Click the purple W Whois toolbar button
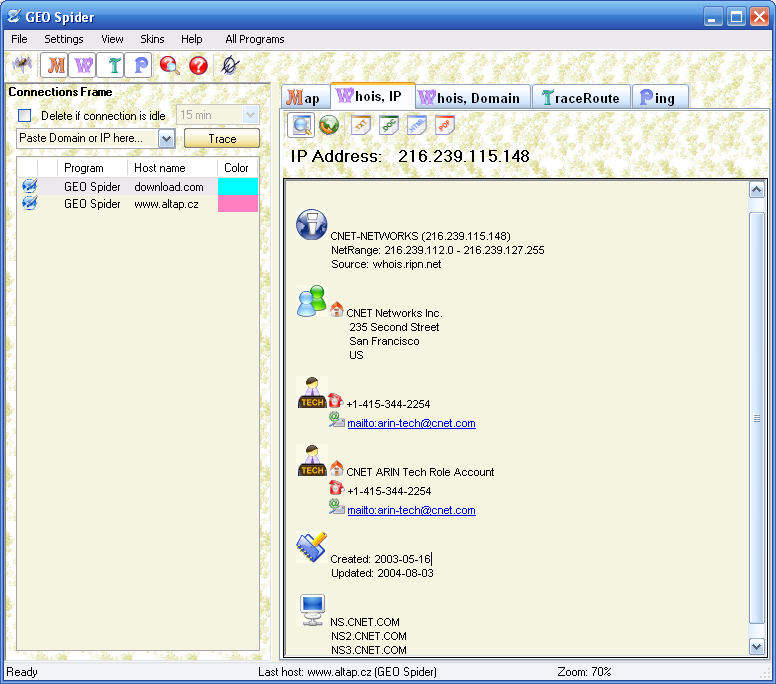776x684 pixels. click(82, 65)
